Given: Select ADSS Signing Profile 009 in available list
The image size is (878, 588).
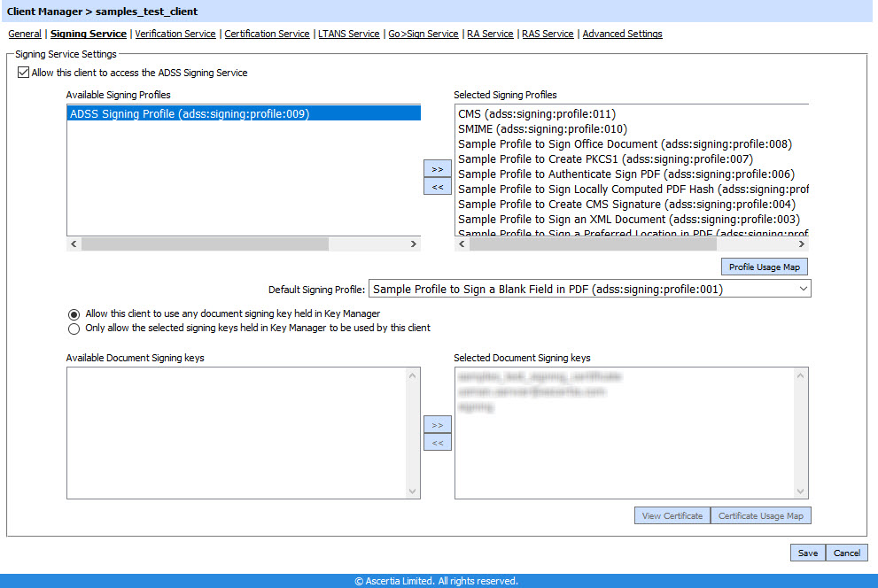Looking at the screenshot, I should click(190, 113).
